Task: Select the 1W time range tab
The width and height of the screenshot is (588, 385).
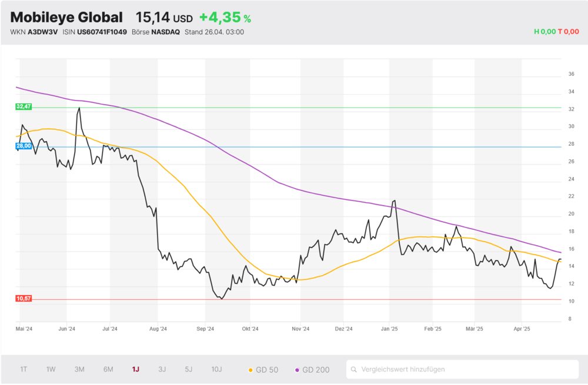Action: coord(51,369)
